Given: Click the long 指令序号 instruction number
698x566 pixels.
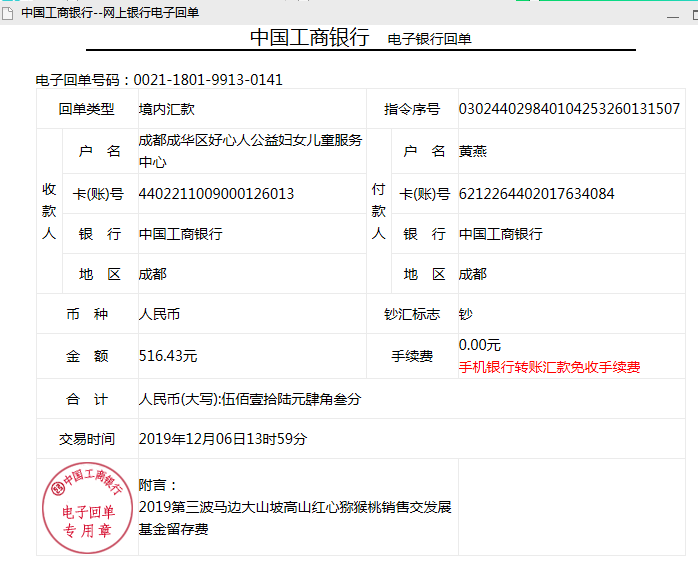Looking at the screenshot, I should [x=569, y=109].
